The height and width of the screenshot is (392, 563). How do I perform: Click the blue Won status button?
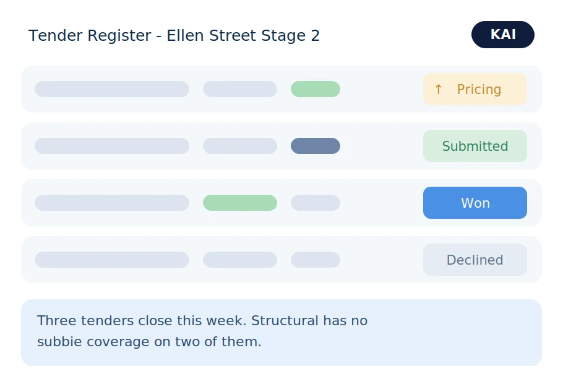(475, 203)
